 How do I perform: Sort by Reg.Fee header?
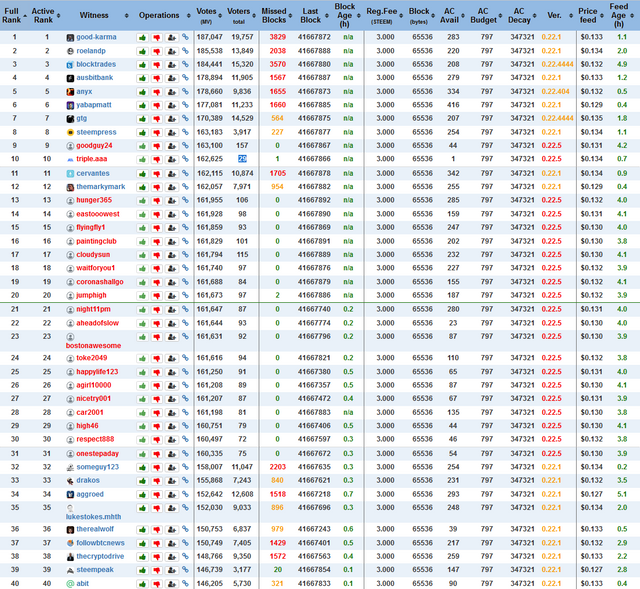[x=384, y=16]
